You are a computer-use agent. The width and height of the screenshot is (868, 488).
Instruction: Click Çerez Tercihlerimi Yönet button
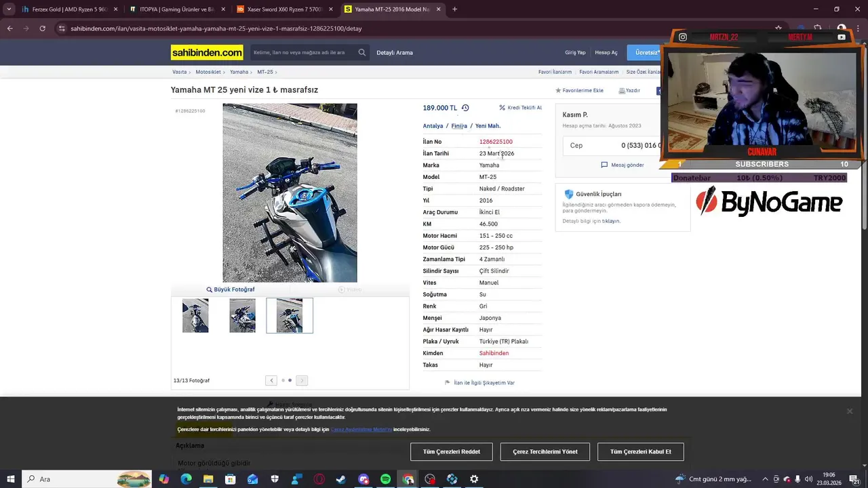545,451
